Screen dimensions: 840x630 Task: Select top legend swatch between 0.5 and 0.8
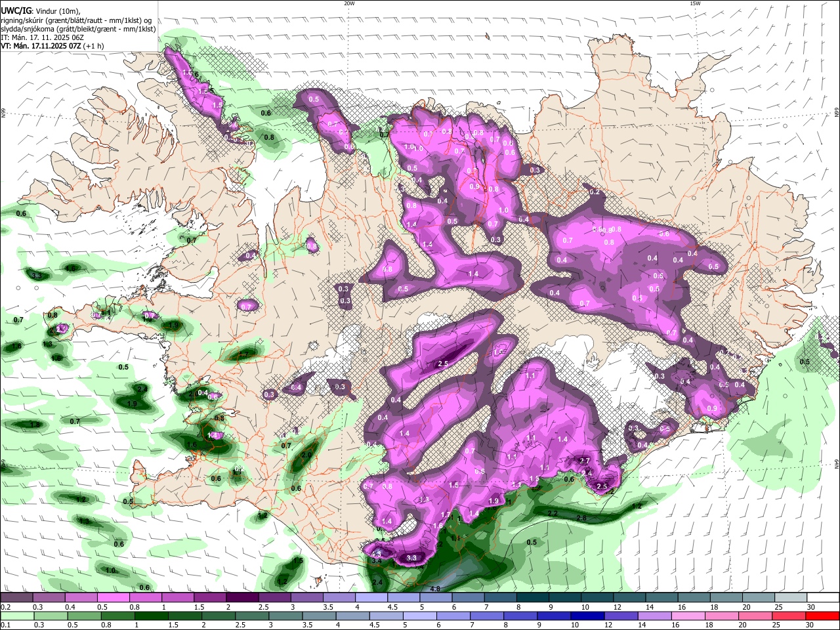point(114,598)
